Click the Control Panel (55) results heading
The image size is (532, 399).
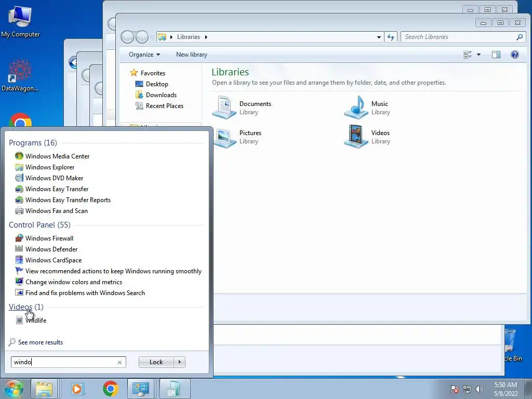tap(39, 224)
